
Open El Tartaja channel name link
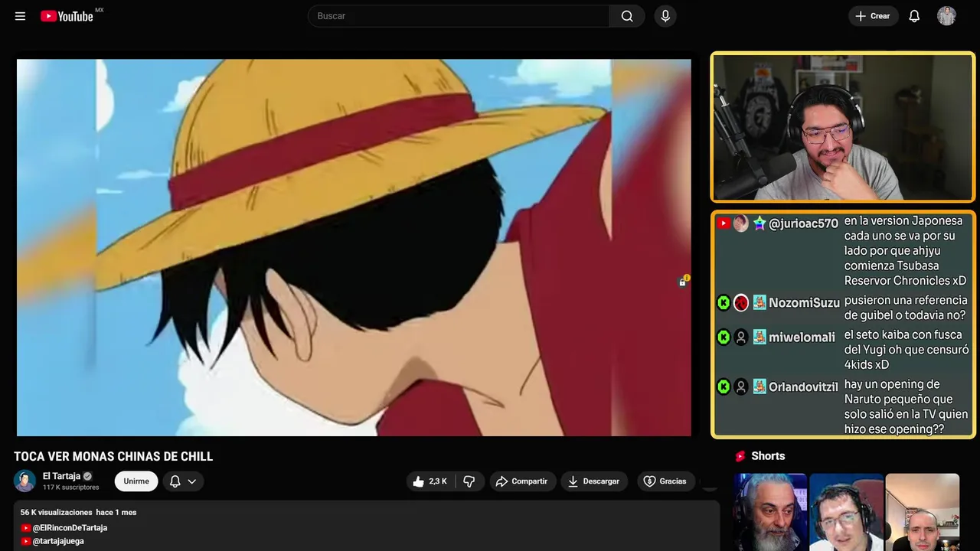pos(61,476)
